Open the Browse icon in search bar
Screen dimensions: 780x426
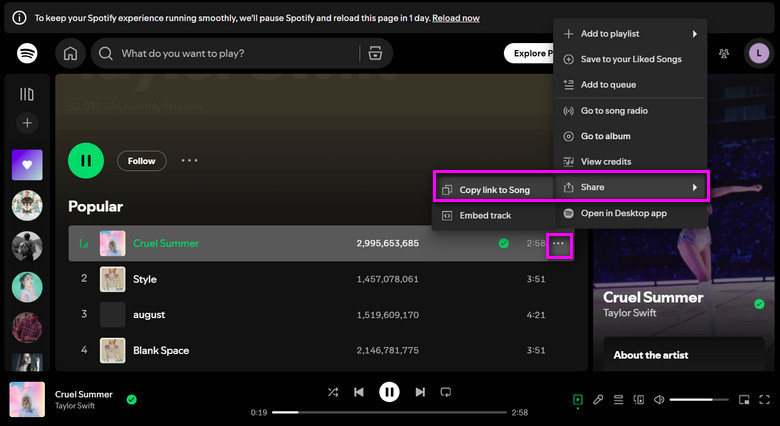pyautogui.click(x=375, y=53)
